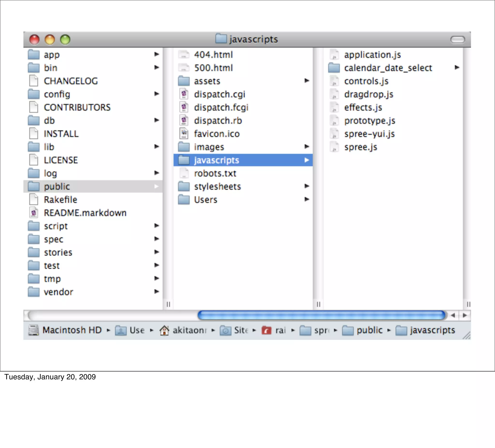This screenshot has height=448, width=495.
Task: Select the config folder in first column
Action: tap(57, 94)
